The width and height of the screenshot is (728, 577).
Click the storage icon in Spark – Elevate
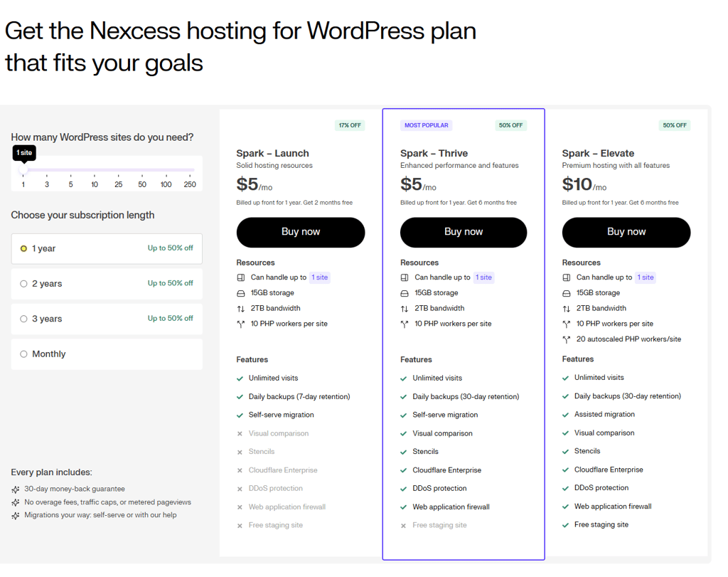pyautogui.click(x=567, y=293)
